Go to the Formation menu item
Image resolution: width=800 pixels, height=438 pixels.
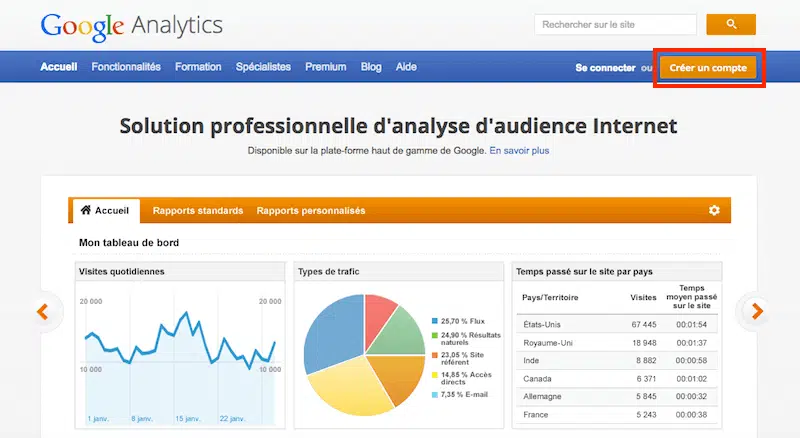[198, 67]
